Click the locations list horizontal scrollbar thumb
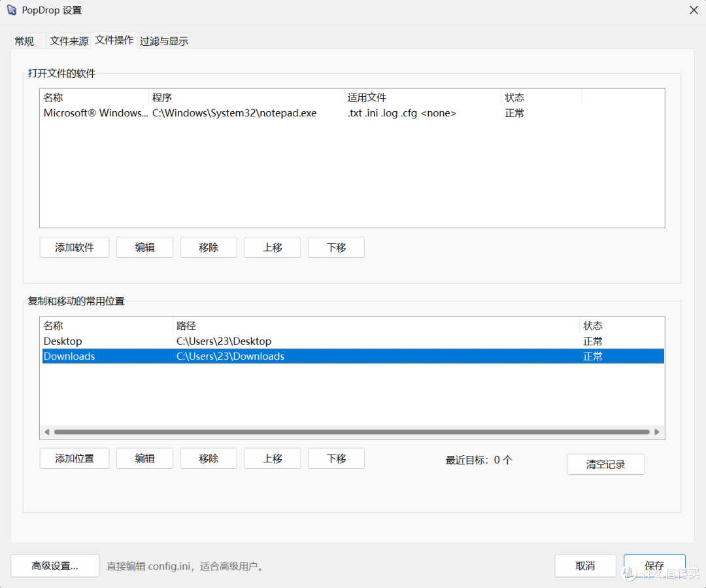The width and height of the screenshot is (706, 588). click(x=352, y=432)
